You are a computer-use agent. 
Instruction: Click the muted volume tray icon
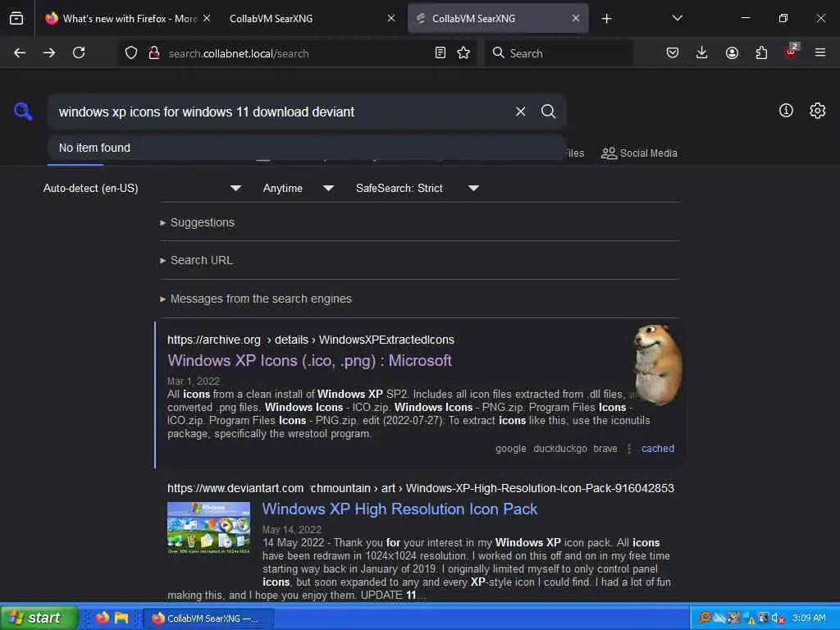click(778, 619)
